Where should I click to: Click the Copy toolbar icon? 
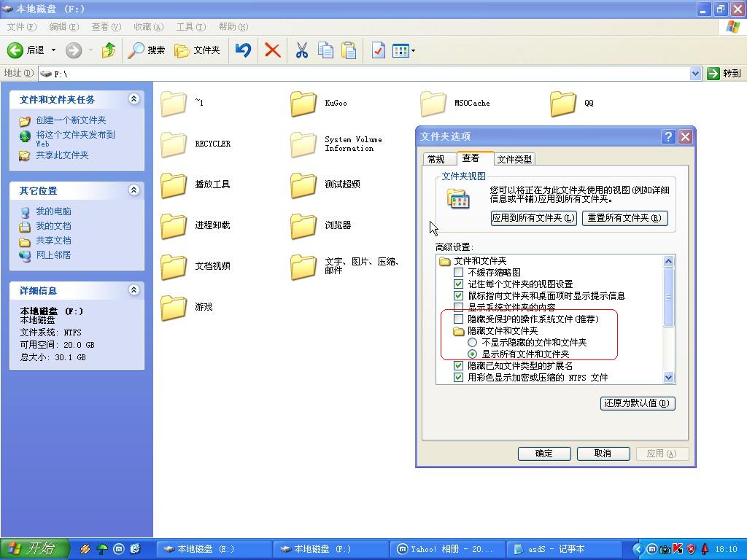(326, 50)
